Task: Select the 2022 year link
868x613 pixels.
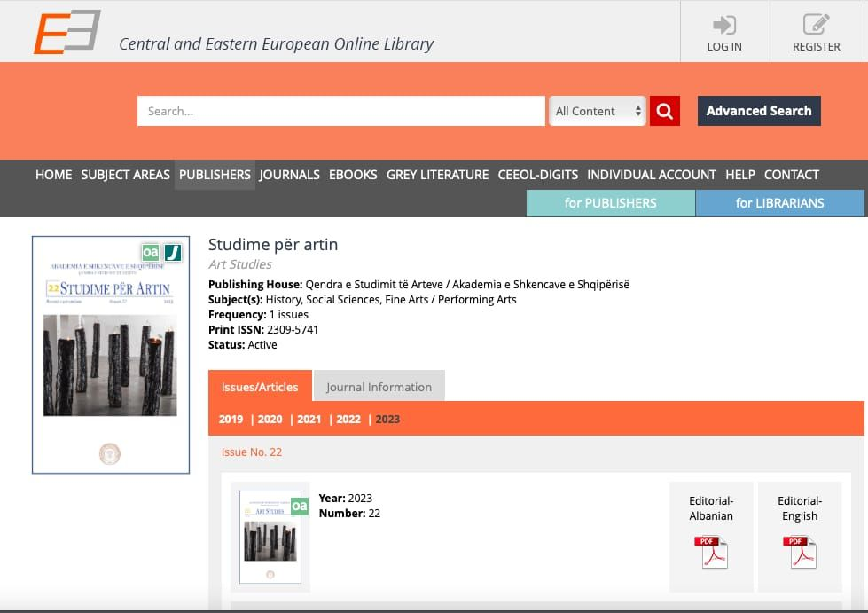Action: coord(348,420)
